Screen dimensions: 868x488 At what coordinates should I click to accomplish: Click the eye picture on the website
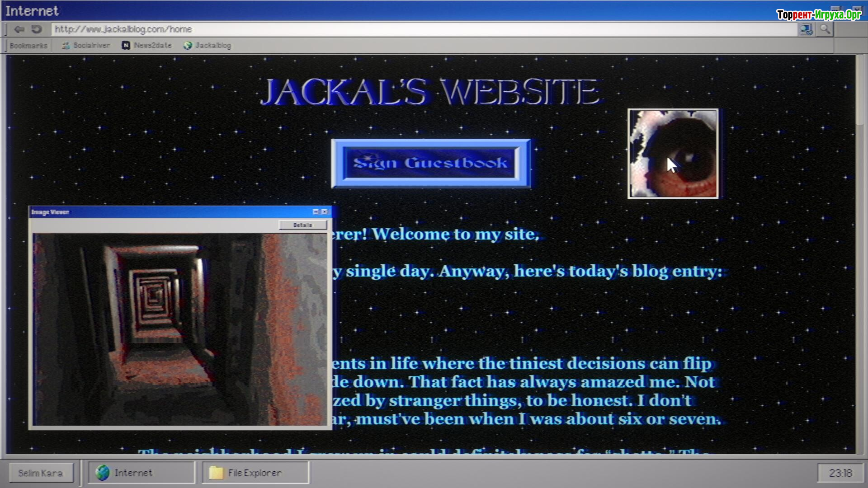673,154
